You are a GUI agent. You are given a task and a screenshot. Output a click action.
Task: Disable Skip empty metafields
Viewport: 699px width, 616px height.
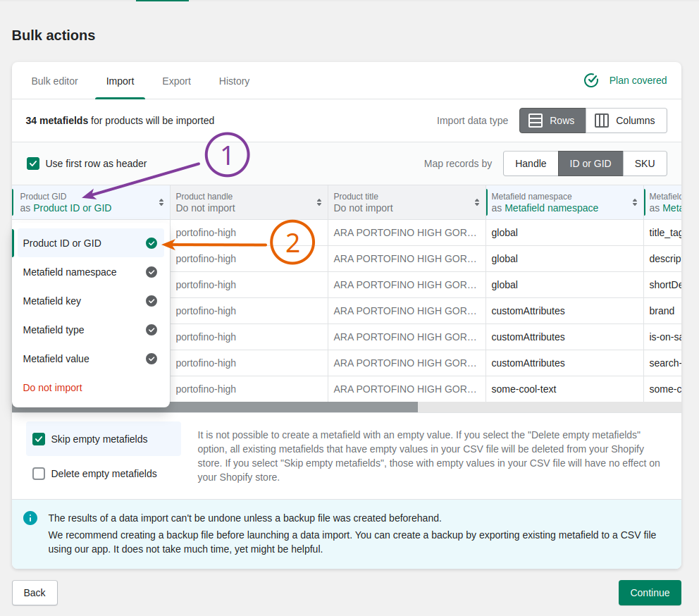(39, 438)
